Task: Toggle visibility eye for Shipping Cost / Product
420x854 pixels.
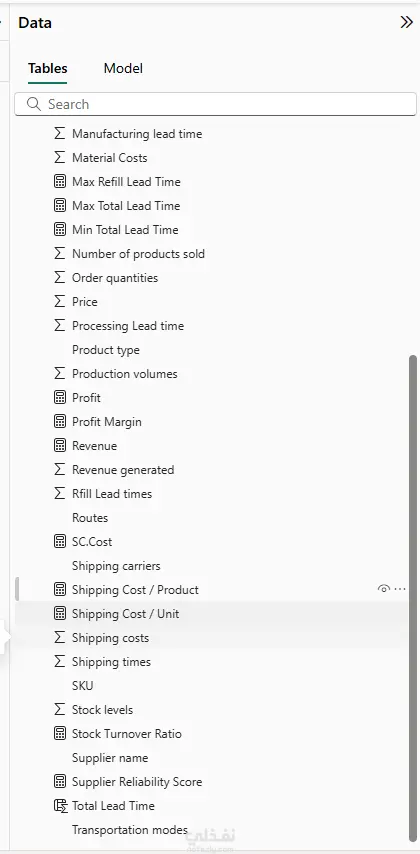Action: pos(384,589)
